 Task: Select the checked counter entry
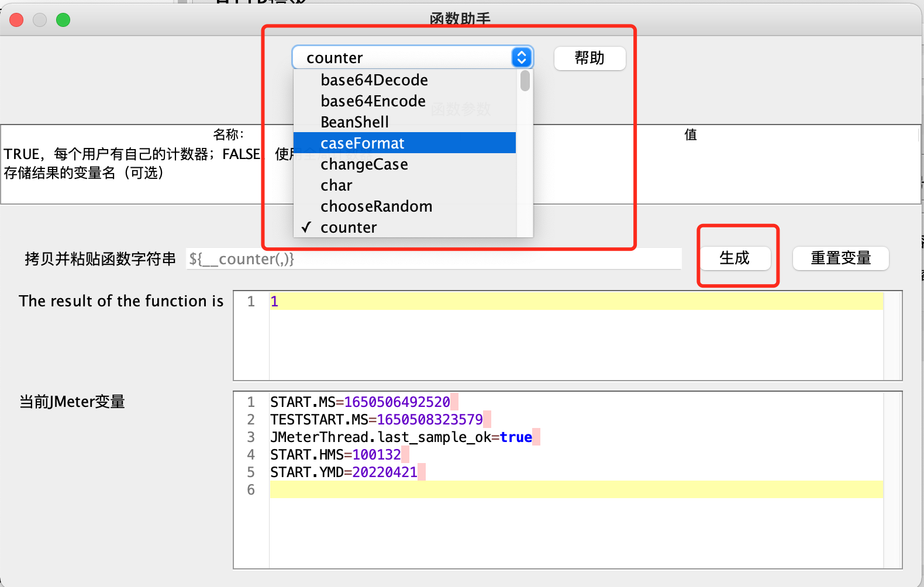coord(405,227)
